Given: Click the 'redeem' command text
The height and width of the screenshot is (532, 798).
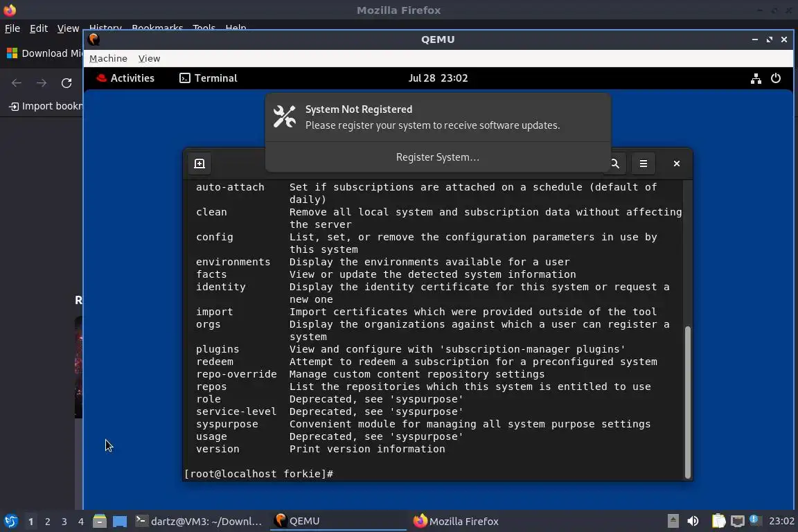Looking at the screenshot, I should 214,362.
